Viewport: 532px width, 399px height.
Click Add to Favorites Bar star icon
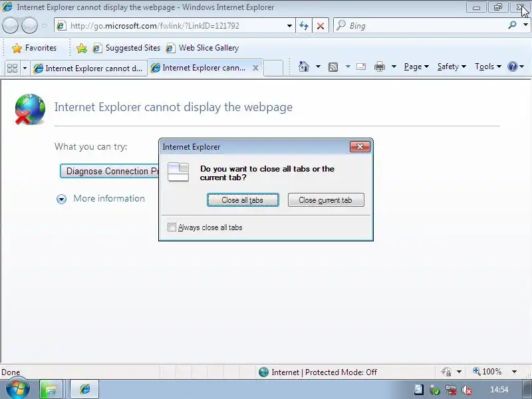(x=82, y=48)
